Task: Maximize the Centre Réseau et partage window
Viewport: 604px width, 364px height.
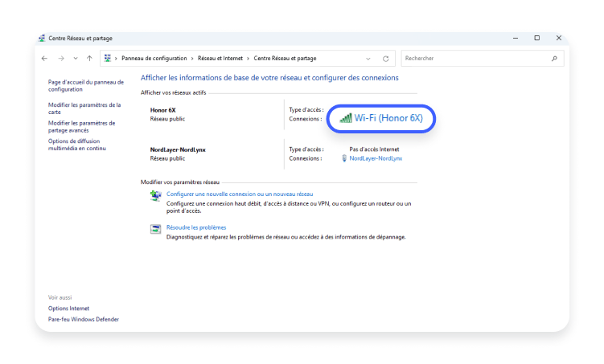Action: coord(537,38)
